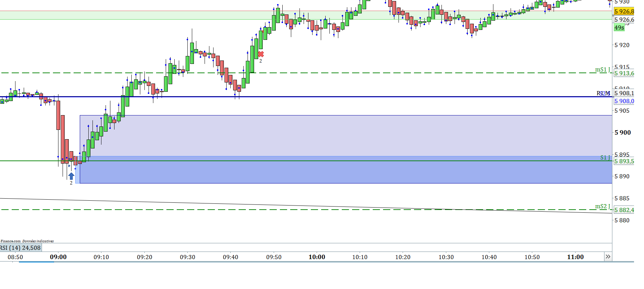Select the bold 11:00 time label
Screen dimensions: 644x289
coord(575,257)
